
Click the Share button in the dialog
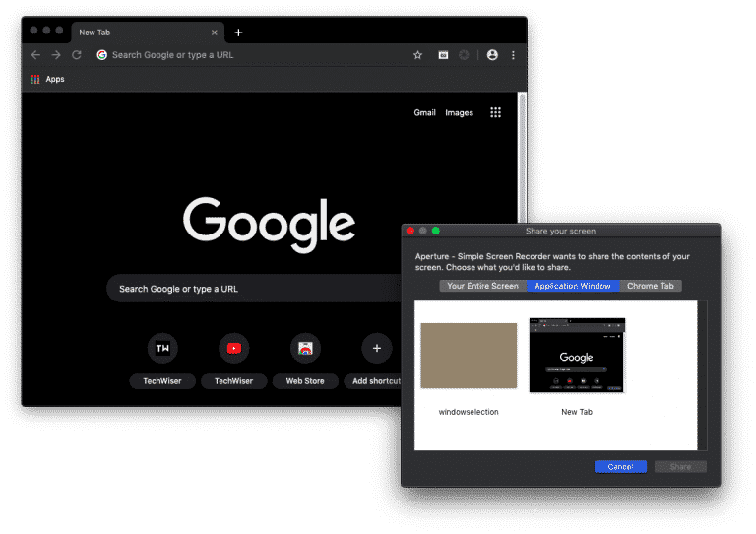click(x=680, y=466)
